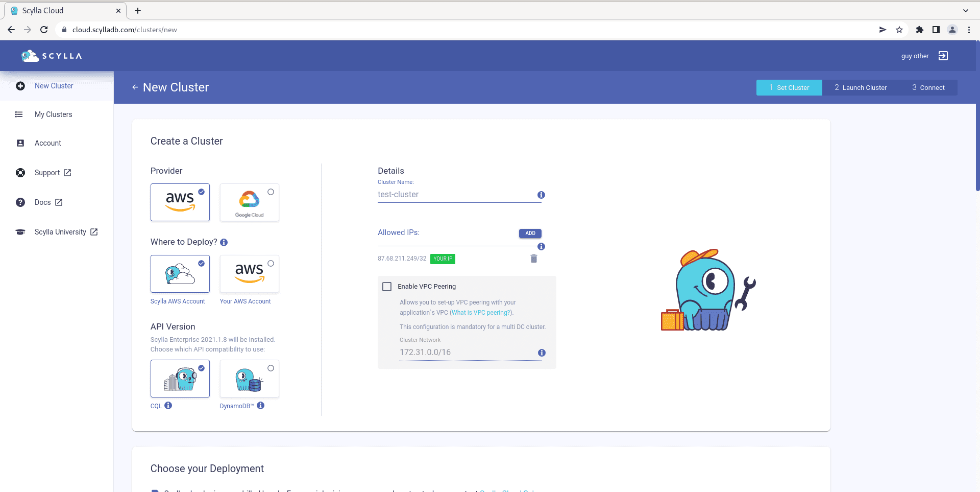Click the logout icon next to guy other
The width and height of the screenshot is (980, 492).
pos(943,56)
